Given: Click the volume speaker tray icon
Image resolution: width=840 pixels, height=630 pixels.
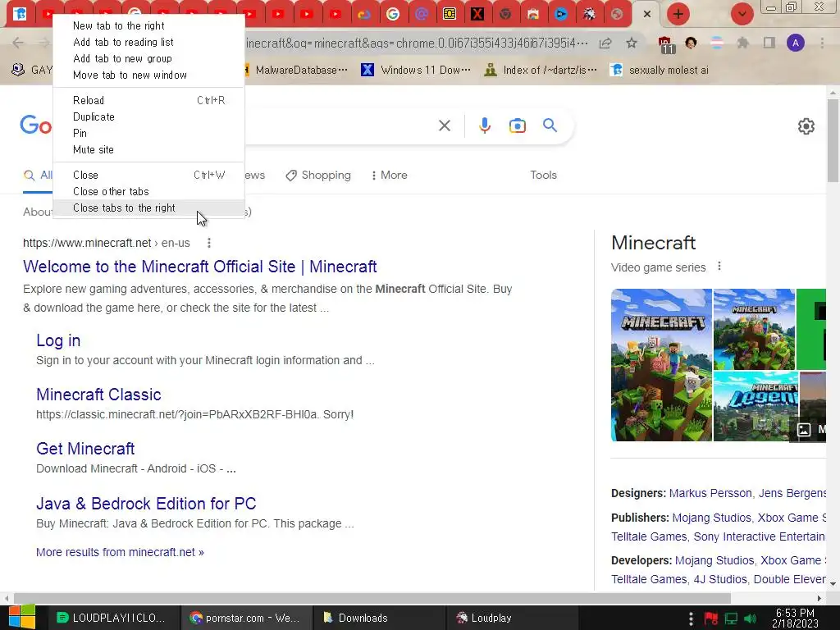Looking at the screenshot, I should (750, 619).
